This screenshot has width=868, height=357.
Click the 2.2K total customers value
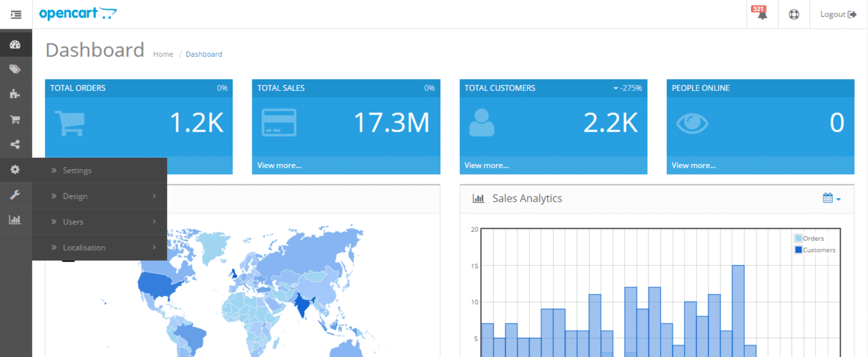611,123
